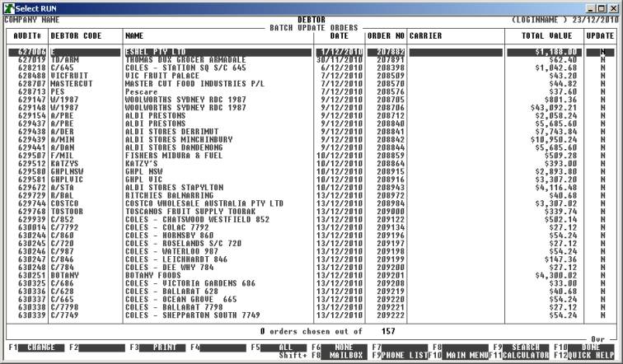Select COLES - DEE WHY 784
623x364 pixels.
tap(311, 267)
